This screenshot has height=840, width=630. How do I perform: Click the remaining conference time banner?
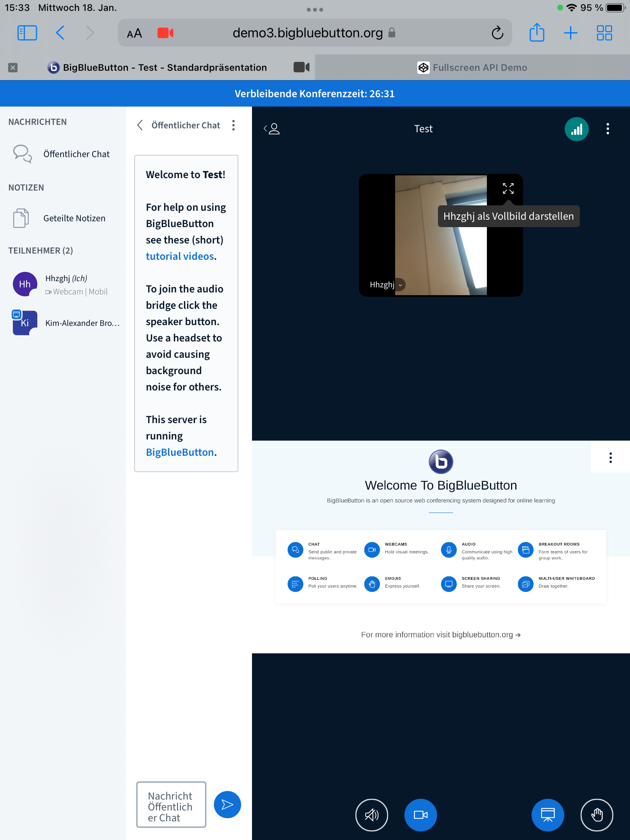pos(315,94)
